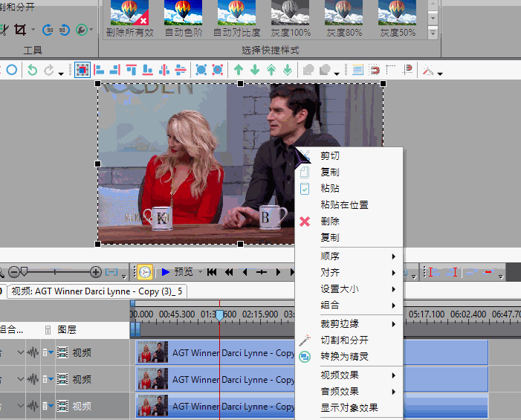521x420 pixels.
Task: Toggle the dashed corner guides button
Action: coord(390,70)
